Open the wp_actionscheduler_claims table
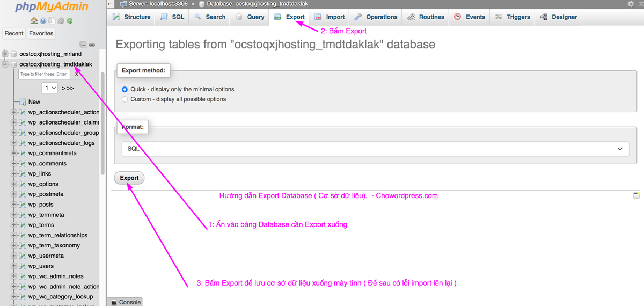The width and height of the screenshot is (644, 306). [x=64, y=122]
